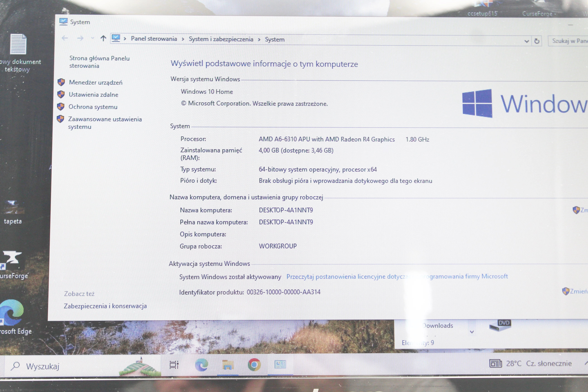Image resolution: width=588 pixels, height=392 pixels.
Task: Go forward using the forward arrow
Action: [x=80, y=38]
